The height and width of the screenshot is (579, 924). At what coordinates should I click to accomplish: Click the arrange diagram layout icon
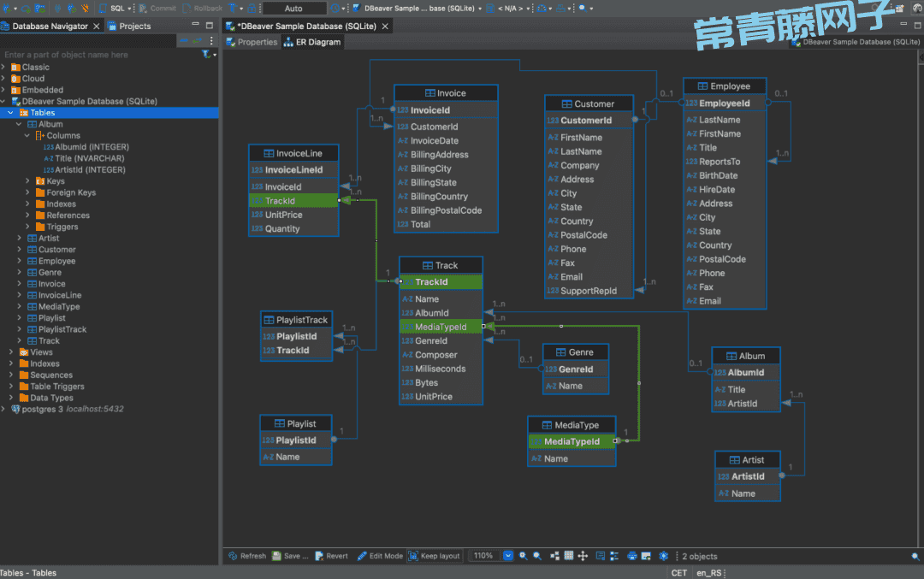(x=554, y=556)
